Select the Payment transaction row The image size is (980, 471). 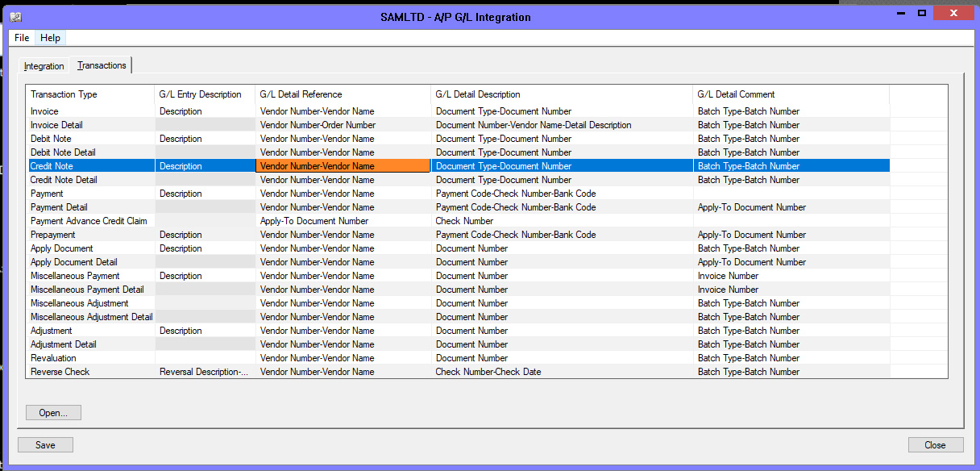[458, 194]
